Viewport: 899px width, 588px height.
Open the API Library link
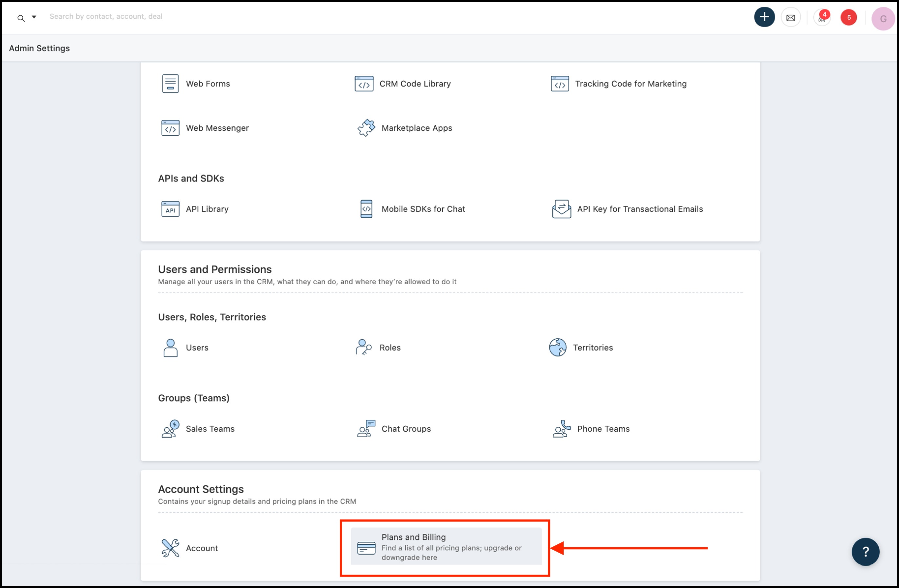pos(207,209)
